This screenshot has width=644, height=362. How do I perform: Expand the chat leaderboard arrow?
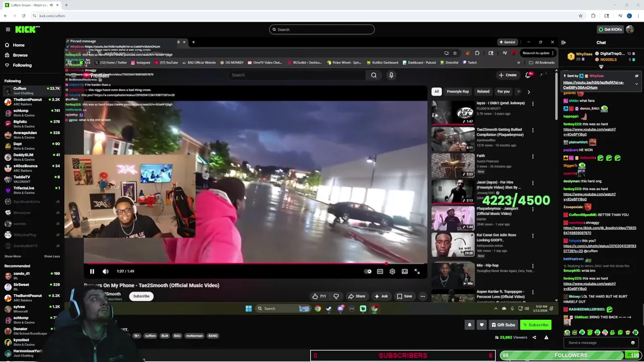[601, 66]
